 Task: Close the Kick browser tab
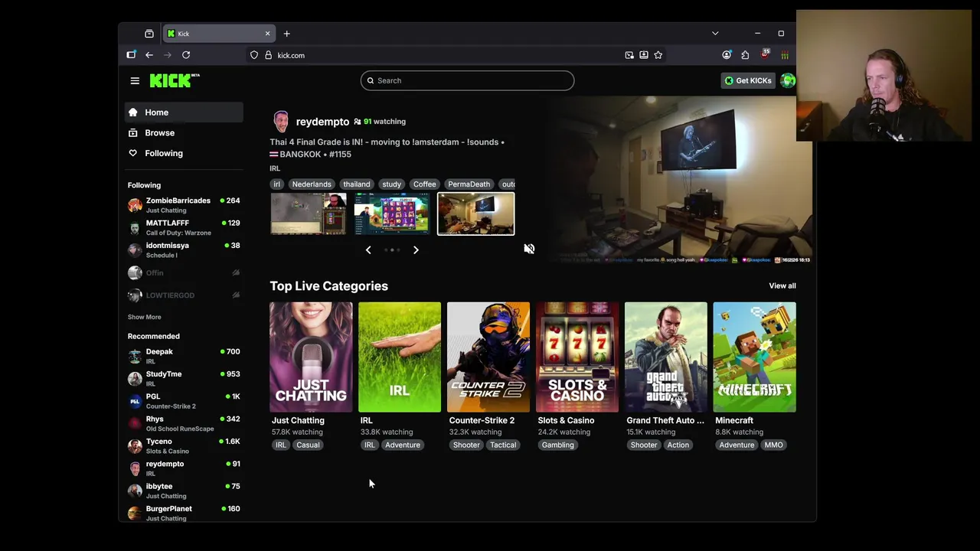[x=267, y=34]
